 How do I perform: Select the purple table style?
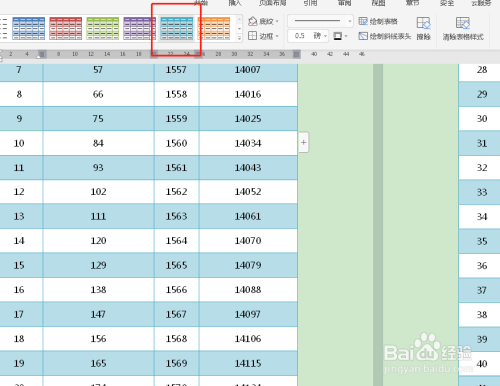(139, 29)
